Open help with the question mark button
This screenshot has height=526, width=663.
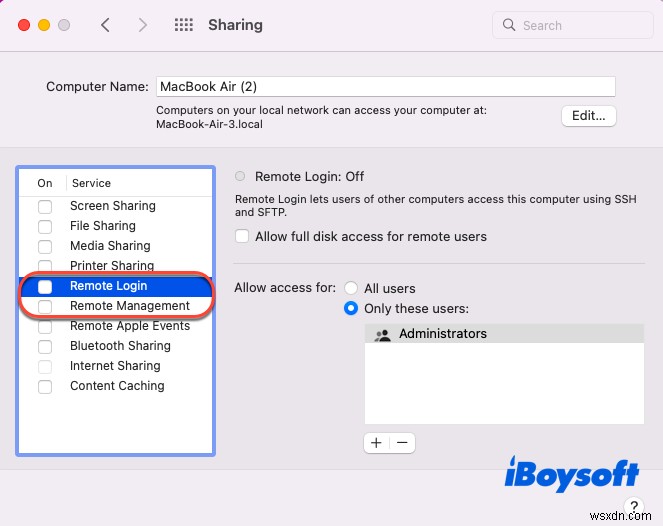click(633, 505)
